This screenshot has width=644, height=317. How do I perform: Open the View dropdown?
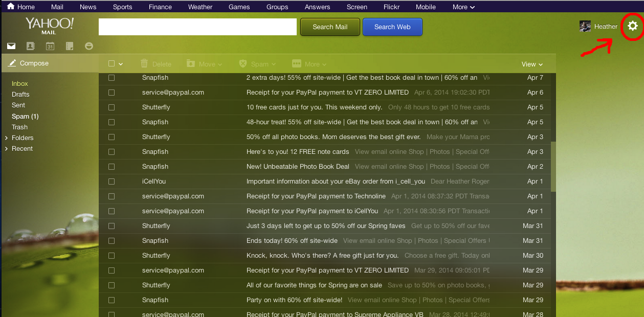532,64
